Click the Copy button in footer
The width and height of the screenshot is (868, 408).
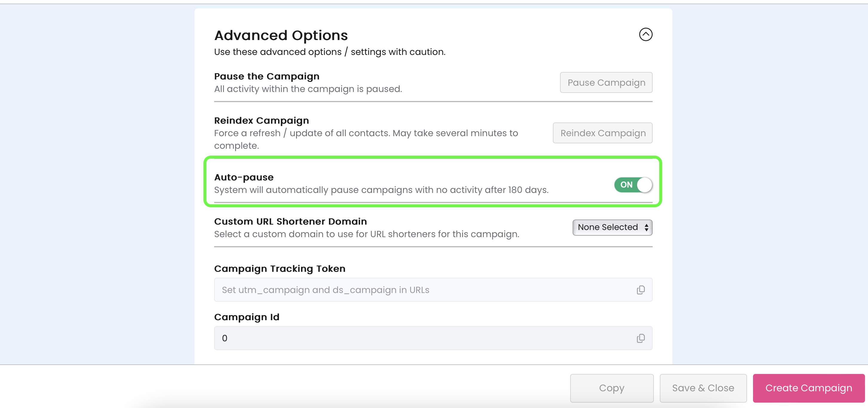click(x=612, y=388)
